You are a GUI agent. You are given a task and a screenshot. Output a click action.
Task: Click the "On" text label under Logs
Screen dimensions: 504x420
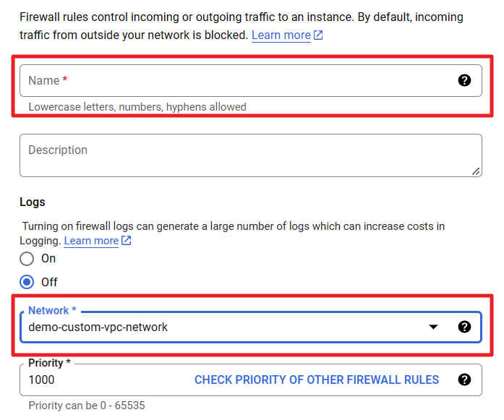(x=48, y=259)
